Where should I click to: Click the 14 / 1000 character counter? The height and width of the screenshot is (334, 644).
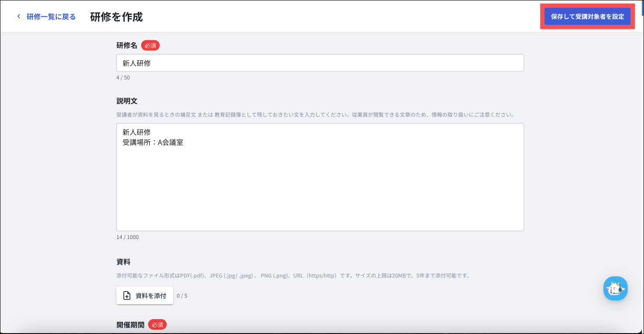click(x=127, y=237)
